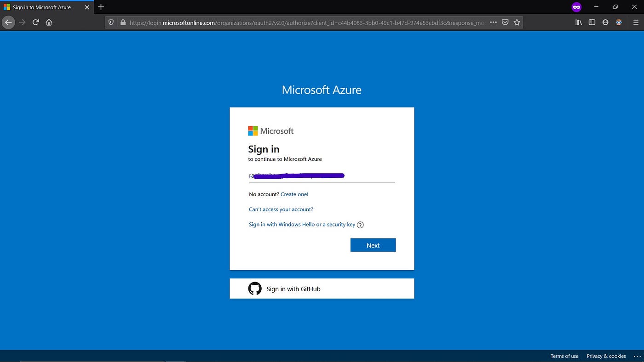Viewport: 644px width, 362px height.
Task: Toggle the sidebar view icon
Action: tap(592, 22)
